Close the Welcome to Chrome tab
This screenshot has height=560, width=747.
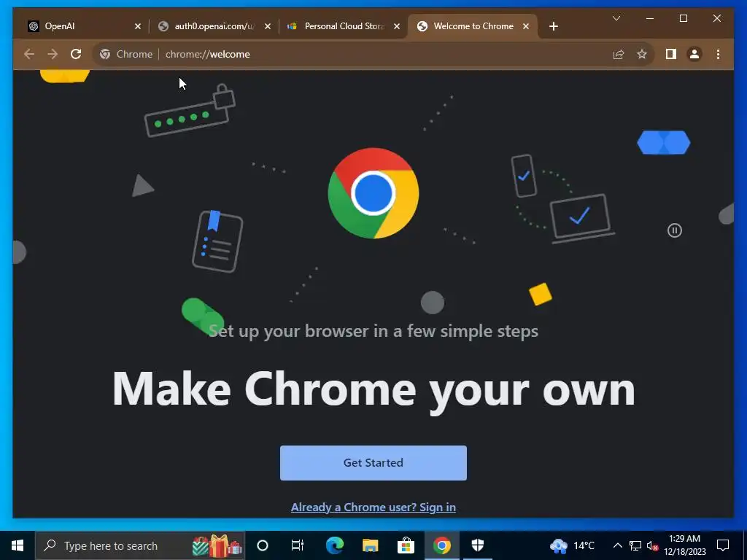tap(526, 27)
